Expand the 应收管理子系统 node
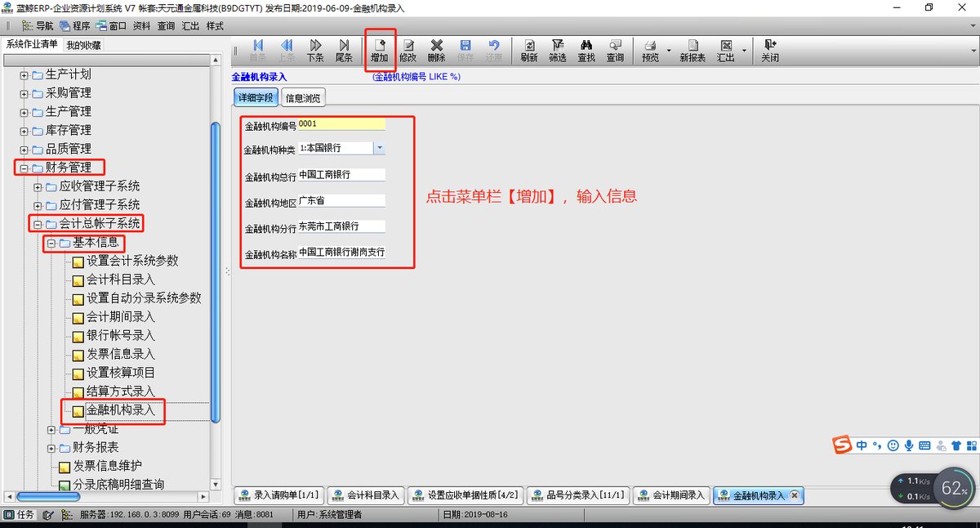980x528 pixels. (38, 187)
